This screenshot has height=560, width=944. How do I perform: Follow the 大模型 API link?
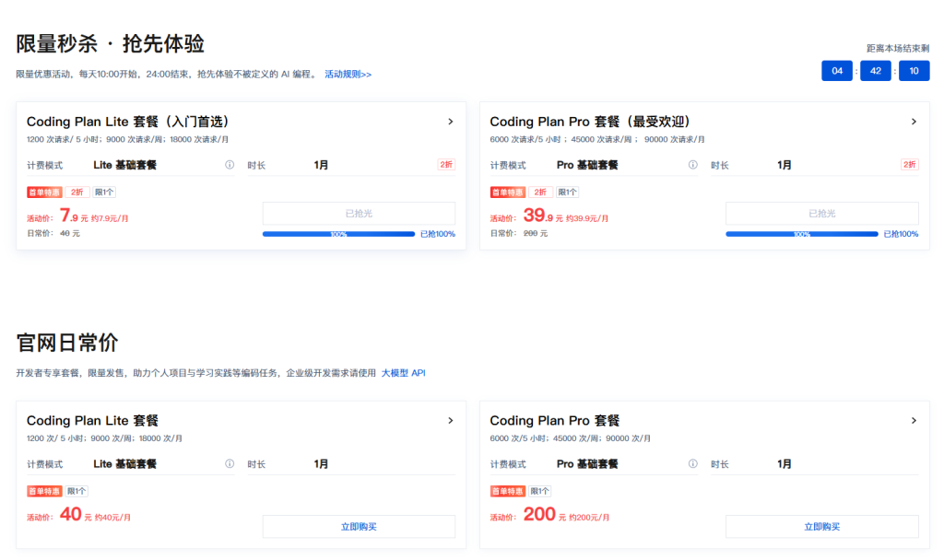[x=404, y=373]
